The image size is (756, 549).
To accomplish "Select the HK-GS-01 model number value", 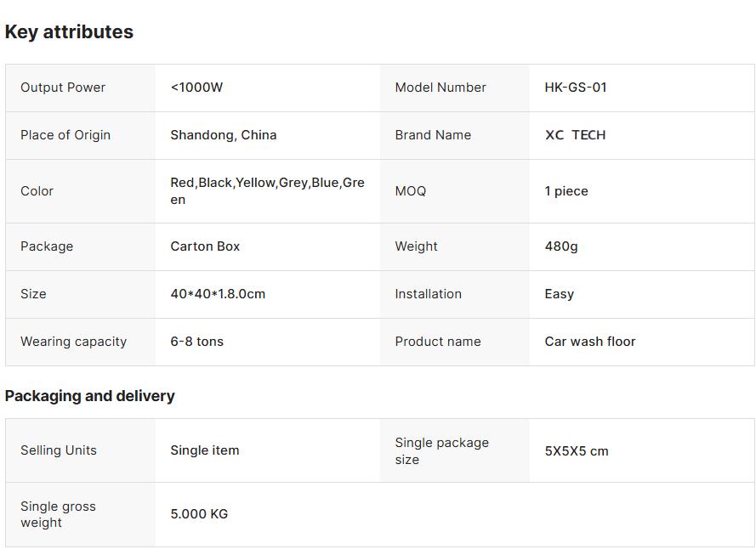I will tap(576, 88).
